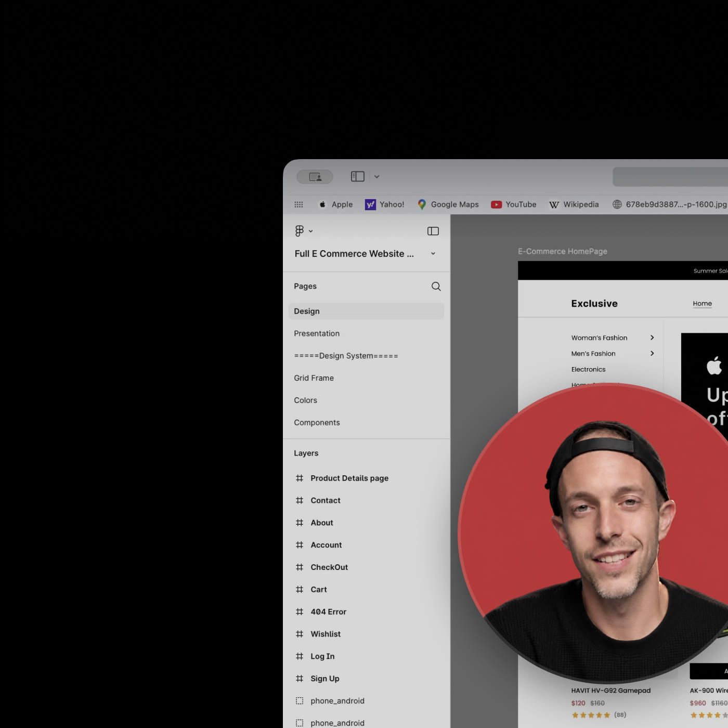Click the $120 price under Gamepad
Image resolution: width=728 pixels, height=728 pixels.
578,703
